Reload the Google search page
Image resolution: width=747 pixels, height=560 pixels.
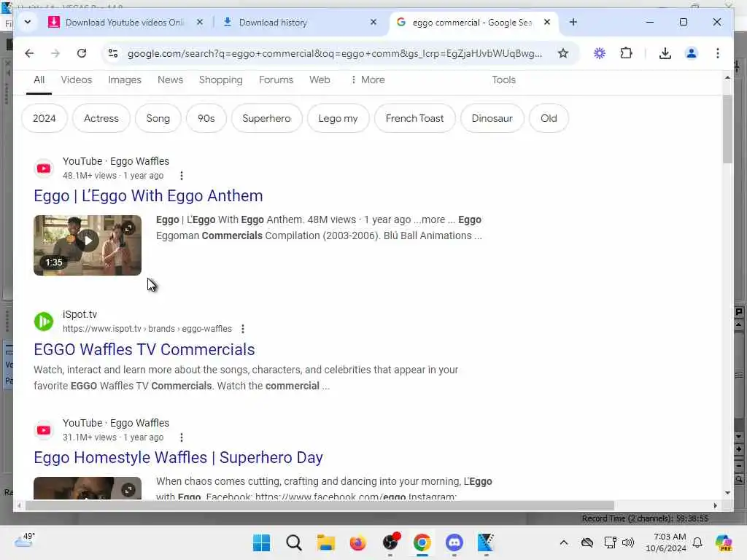point(82,53)
